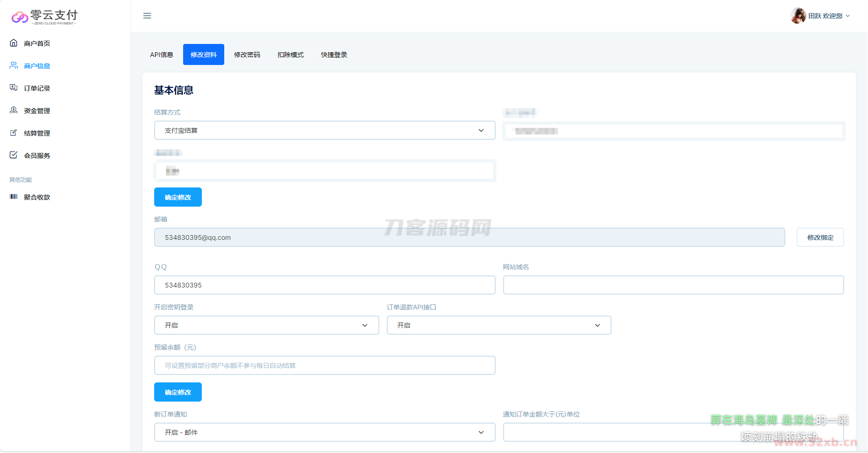Expand the 订单退款API接口 dropdown

498,325
